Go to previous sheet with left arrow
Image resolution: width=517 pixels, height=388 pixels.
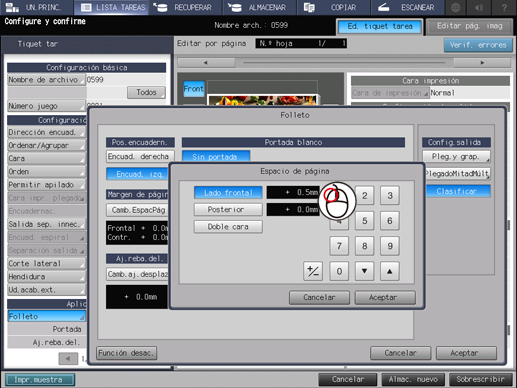click(x=206, y=63)
